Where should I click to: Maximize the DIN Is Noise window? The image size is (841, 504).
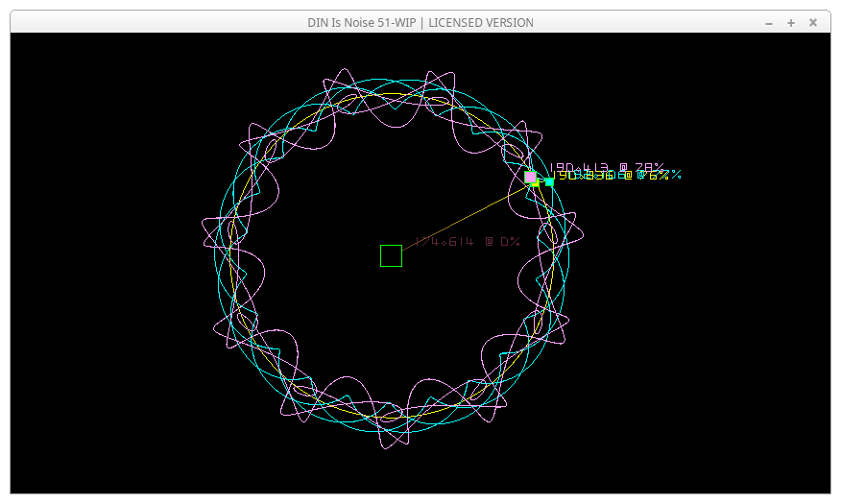[x=791, y=22]
